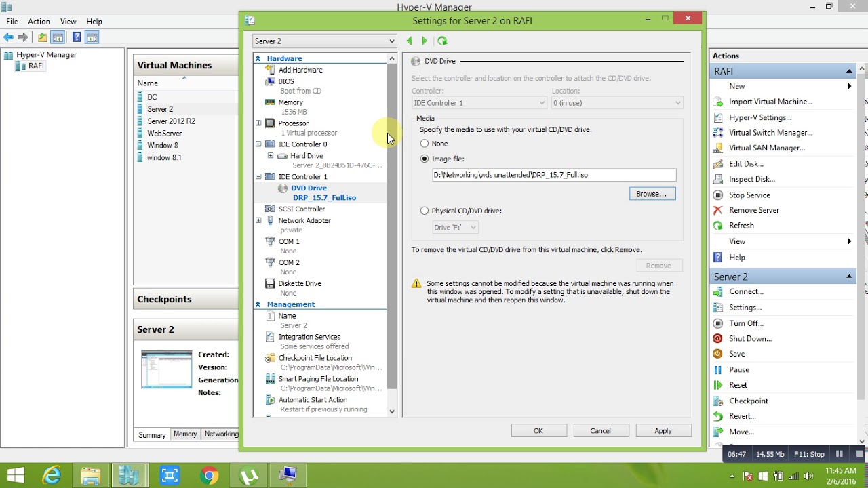
Task: Click Turn Off... in Server 2 actions
Action: pos(746,323)
